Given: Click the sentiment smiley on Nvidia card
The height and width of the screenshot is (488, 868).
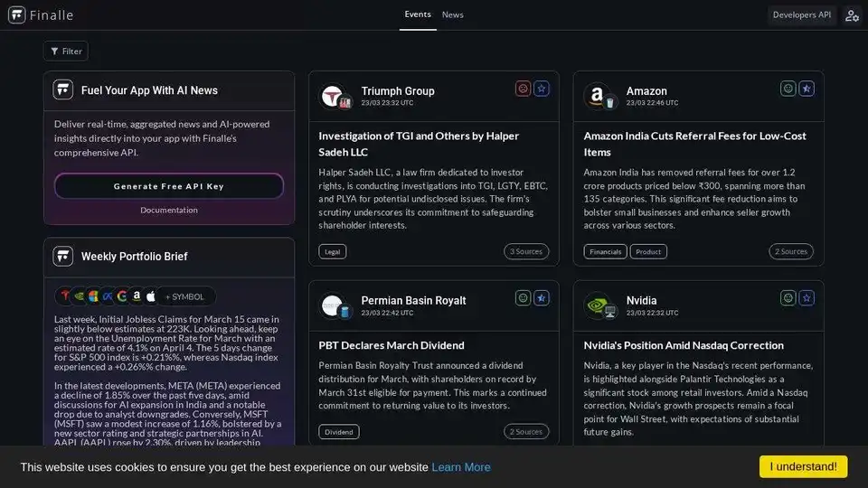Looking at the screenshot, I should pos(788,298).
